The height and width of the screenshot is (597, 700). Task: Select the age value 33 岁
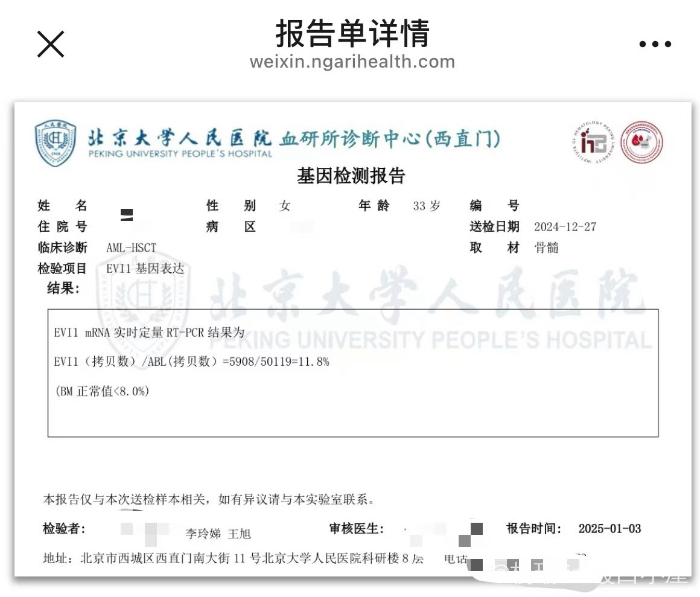coord(427,206)
